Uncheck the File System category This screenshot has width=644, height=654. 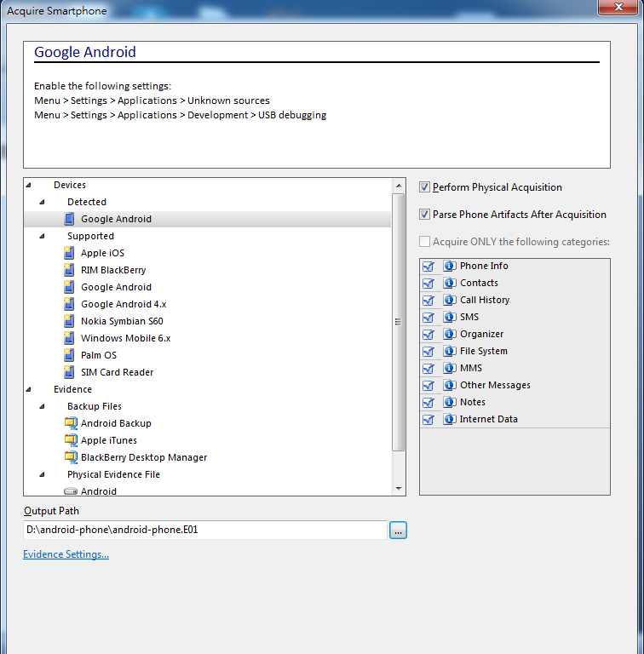(x=428, y=352)
